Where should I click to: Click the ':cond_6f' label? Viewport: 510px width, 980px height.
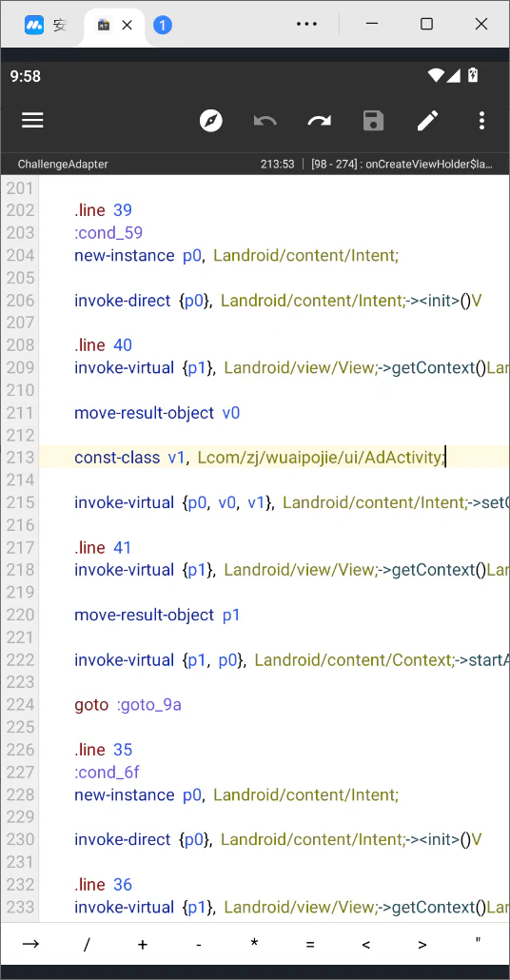click(x=107, y=773)
